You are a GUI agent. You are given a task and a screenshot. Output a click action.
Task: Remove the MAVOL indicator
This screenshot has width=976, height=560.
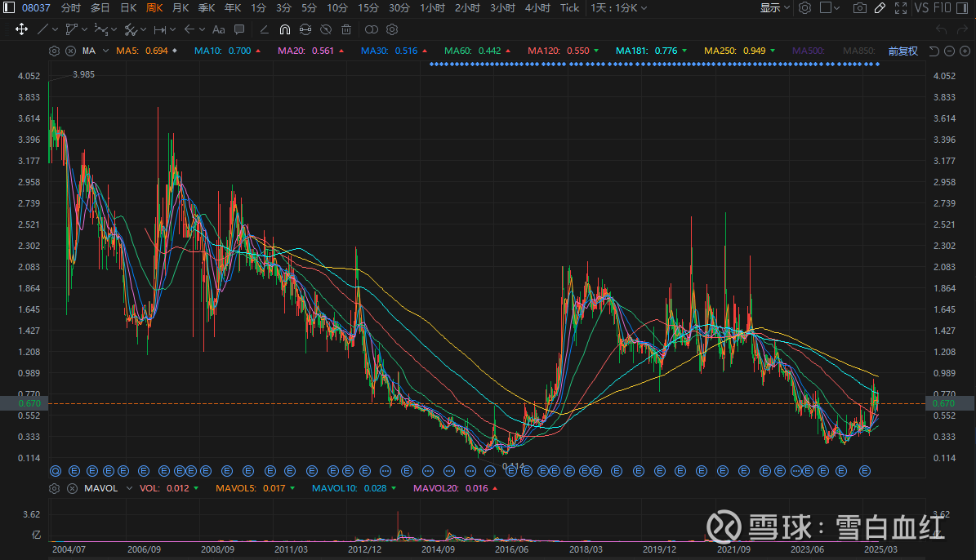72,488
